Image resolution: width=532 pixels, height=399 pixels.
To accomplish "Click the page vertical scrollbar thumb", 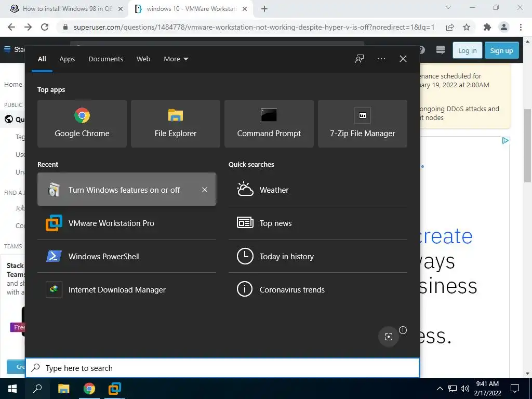I will (527, 146).
